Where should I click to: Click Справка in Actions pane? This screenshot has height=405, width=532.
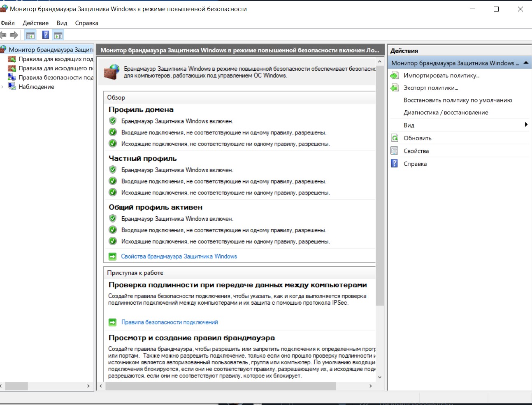415,164
